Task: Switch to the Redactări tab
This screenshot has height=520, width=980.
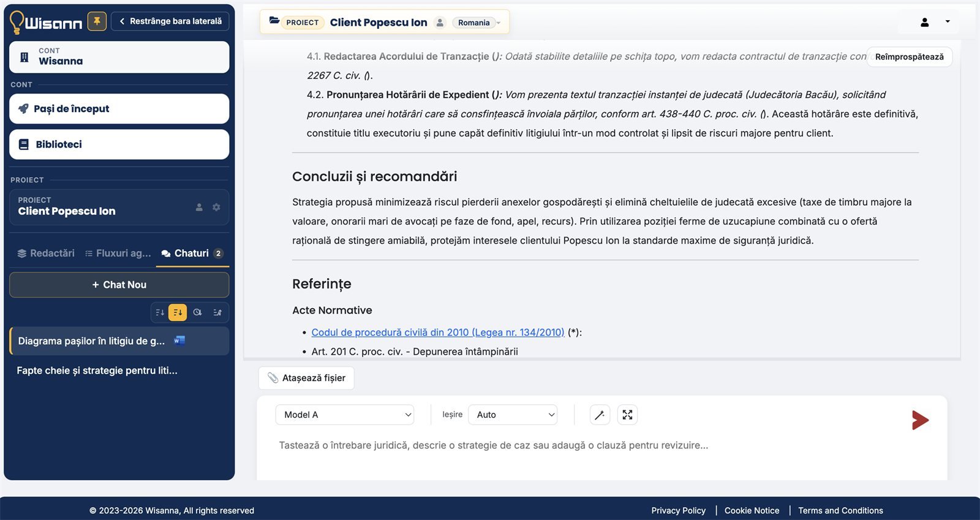Action: [x=46, y=253]
